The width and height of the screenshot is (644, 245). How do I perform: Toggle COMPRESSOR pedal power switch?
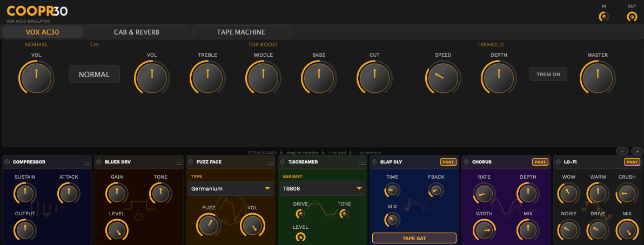pos(7,162)
